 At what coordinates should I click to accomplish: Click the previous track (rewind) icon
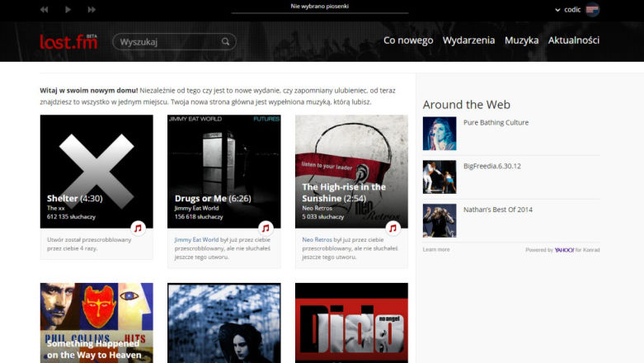[x=44, y=9]
